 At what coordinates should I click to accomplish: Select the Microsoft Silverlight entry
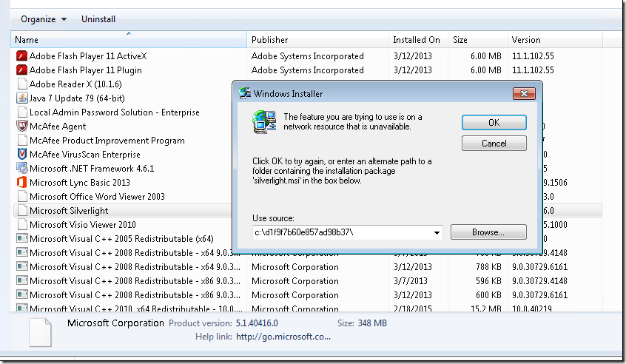pos(69,211)
